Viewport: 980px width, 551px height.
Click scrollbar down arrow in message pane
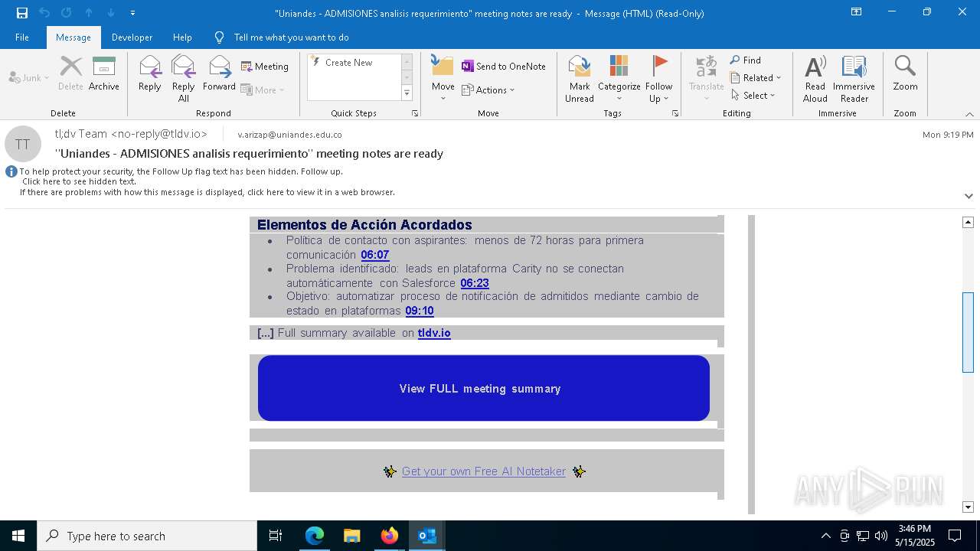pyautogui.click(x=968, y=507)
